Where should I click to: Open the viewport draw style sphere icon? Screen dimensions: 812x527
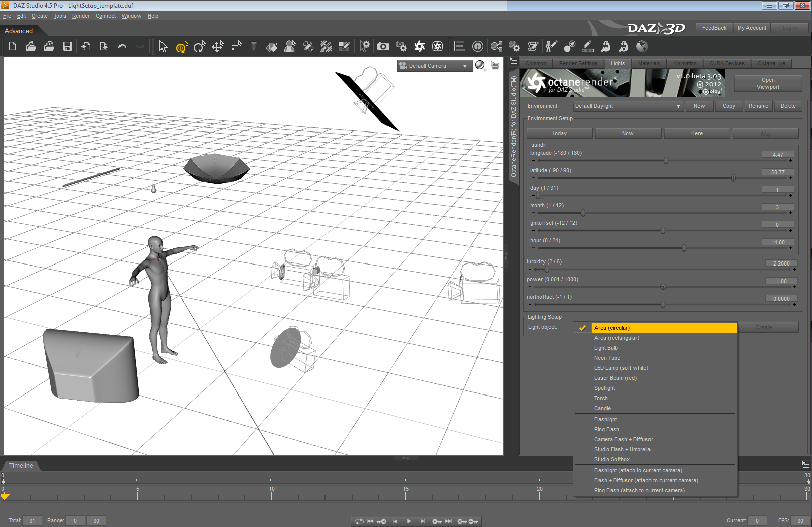480,65
